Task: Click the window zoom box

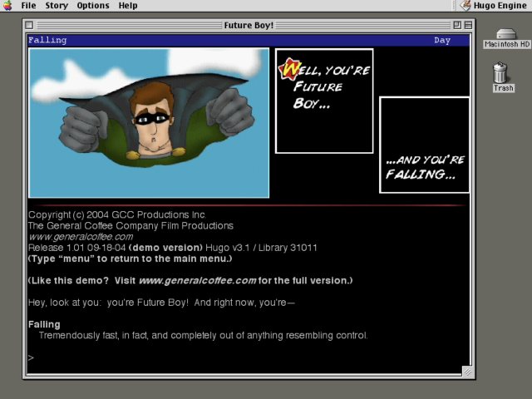Action: [457, 25]
